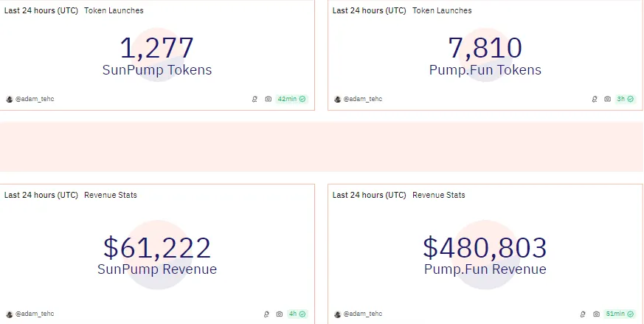Open query icon on Pump.Fun Revenue card
Image resolution: width=644 pixels, height=324 pixels.
(x=583, y=314)
